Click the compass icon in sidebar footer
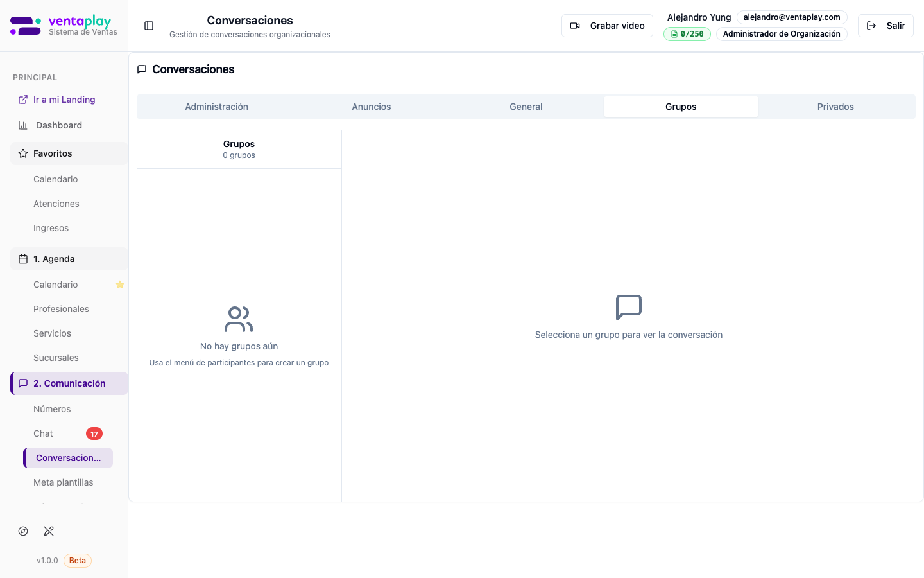 click(23, 531)
